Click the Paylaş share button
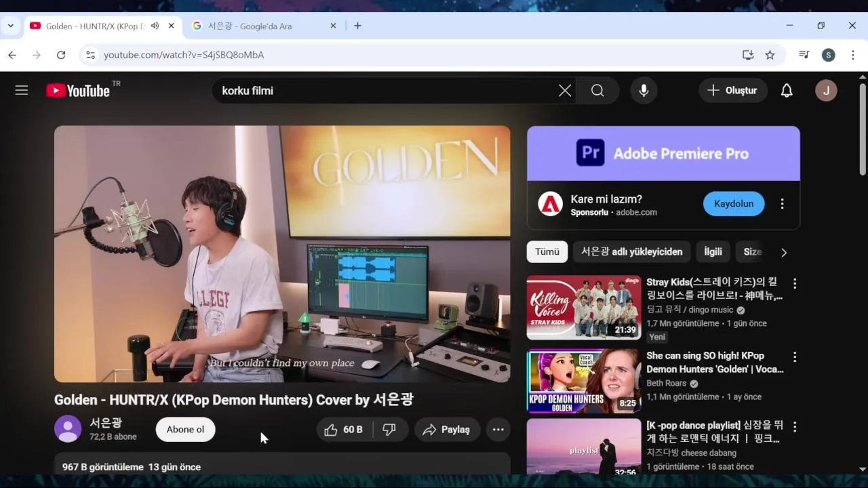Viewport: 868px width, 488px height. point(447,430)
